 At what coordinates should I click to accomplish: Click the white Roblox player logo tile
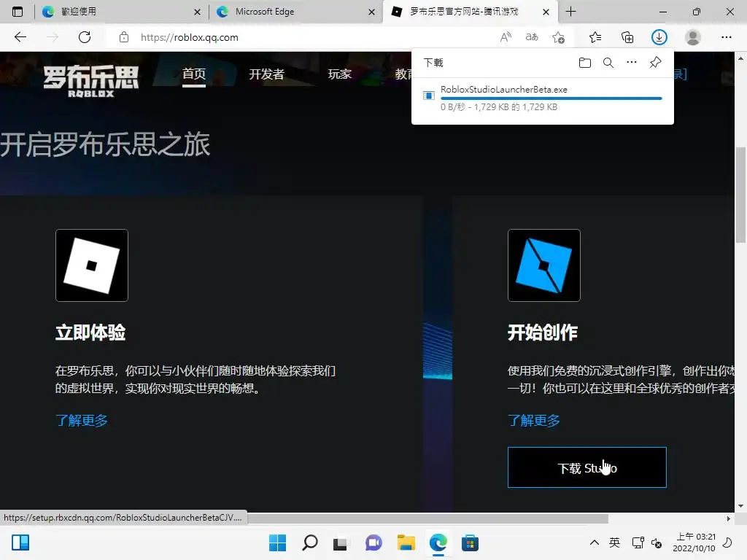point(92,265)
